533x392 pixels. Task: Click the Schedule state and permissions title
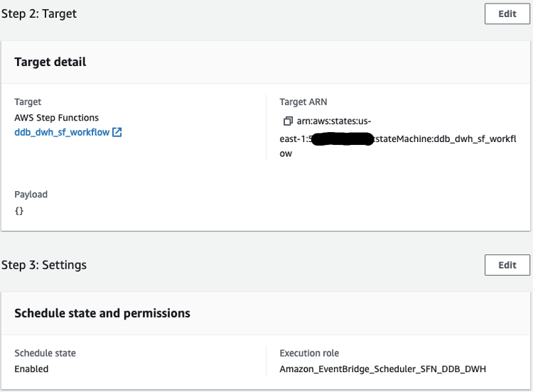click(x=102, y=312)
